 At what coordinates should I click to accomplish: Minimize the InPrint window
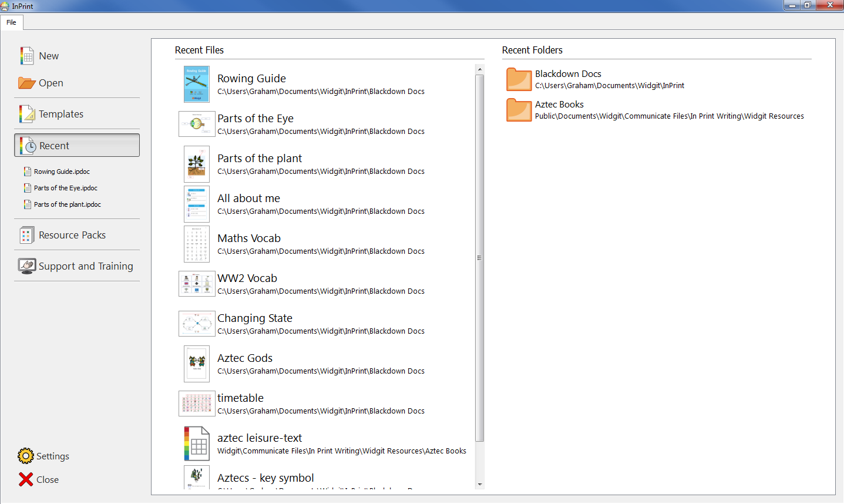click(792, 5)
